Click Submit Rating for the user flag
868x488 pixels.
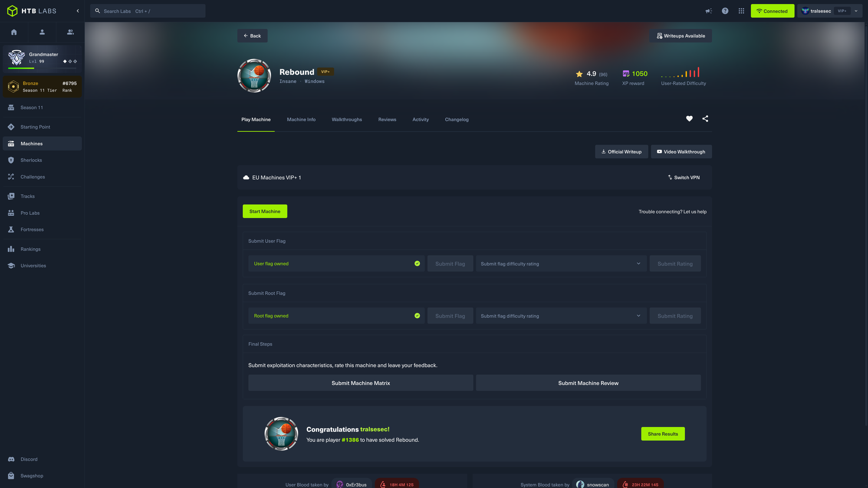coord(675,264)
